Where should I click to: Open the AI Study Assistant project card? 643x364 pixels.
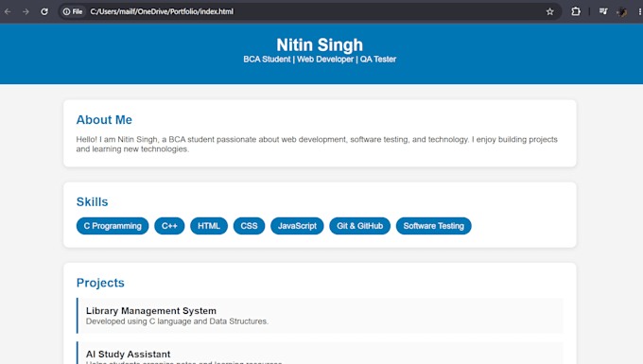click(x=320, y=353)
